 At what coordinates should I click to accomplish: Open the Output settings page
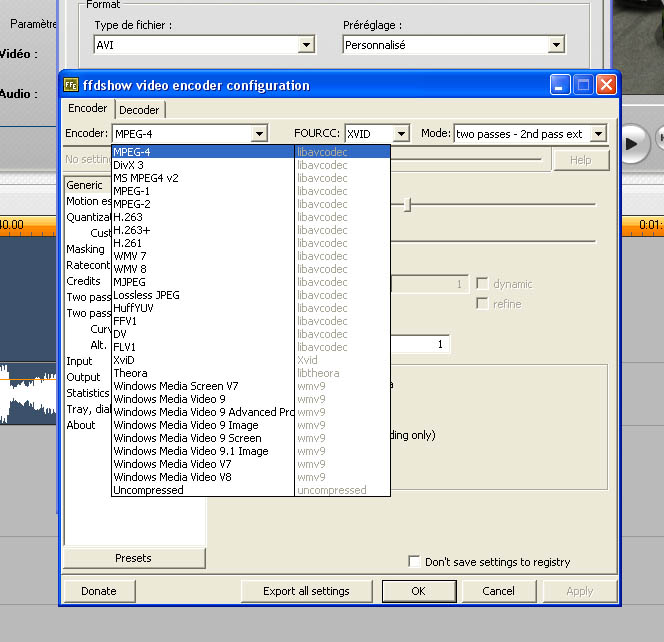tap(83, 377)
